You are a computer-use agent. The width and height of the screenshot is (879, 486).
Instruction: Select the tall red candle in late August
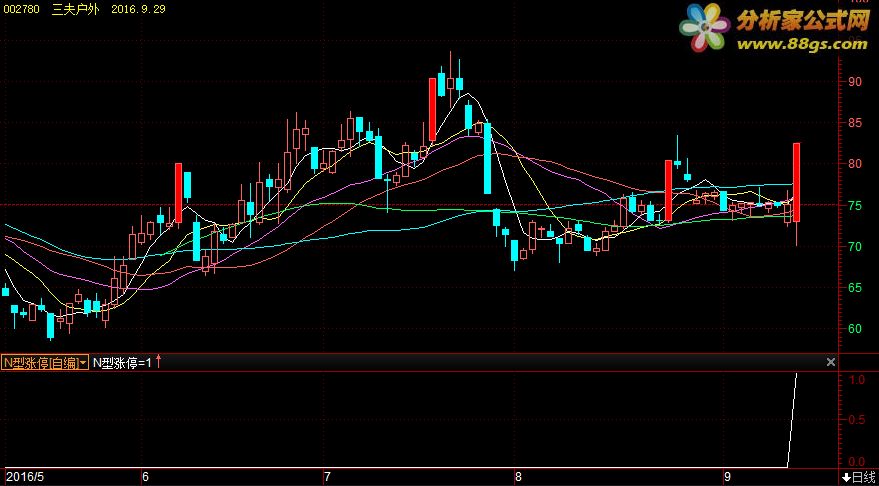point(668,191)
